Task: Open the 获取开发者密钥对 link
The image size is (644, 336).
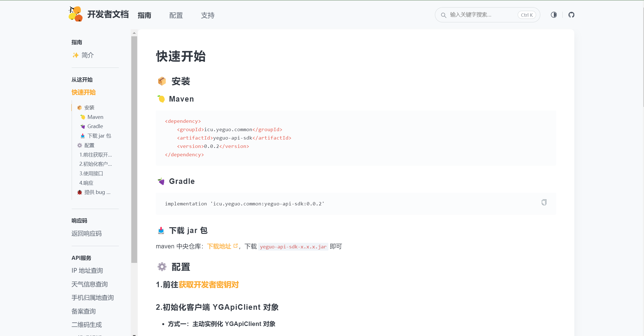Action: [x=209, y=285]
